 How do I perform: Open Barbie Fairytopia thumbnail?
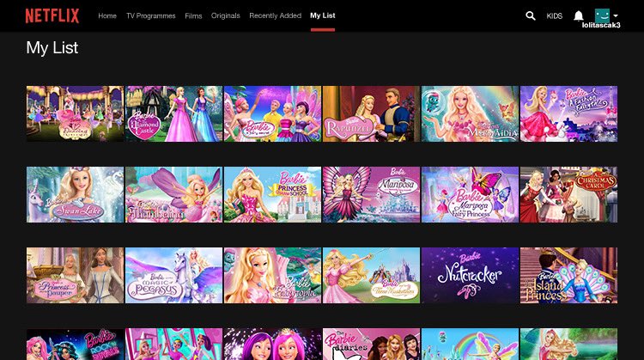click(x=273, y=275)
